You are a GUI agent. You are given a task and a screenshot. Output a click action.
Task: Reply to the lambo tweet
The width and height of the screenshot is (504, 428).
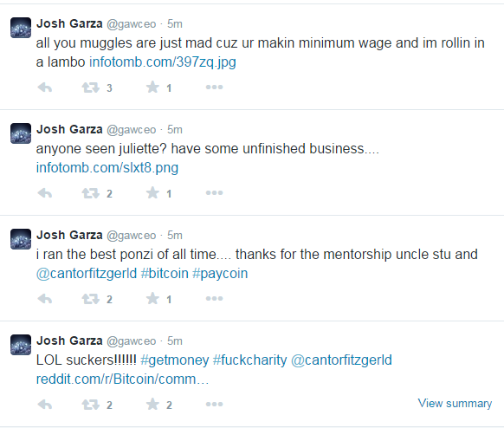[x=45, y=88]
